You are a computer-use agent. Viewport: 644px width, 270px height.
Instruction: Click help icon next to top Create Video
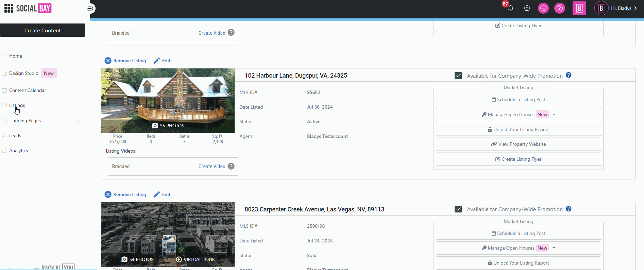point(231,33)
